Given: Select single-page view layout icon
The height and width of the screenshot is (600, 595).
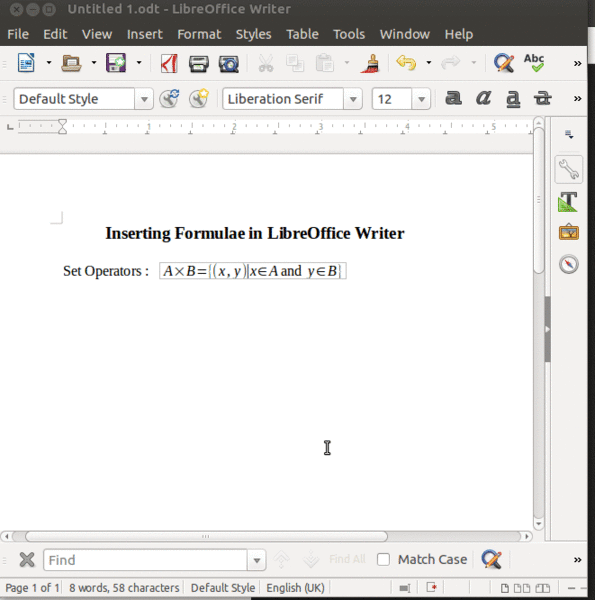Looking at the screenshot, I should coord(505,588).
